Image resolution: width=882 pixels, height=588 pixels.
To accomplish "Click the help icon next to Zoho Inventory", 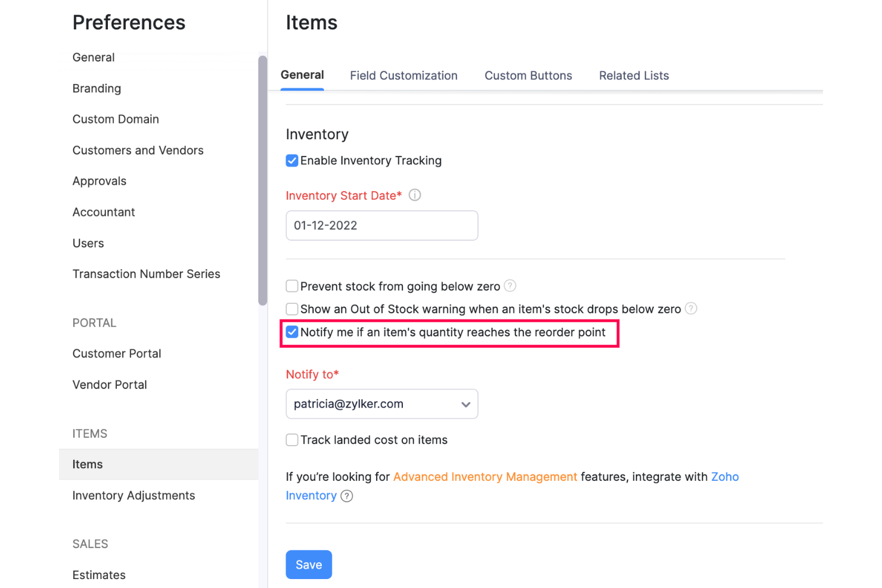I will coord(346,496).
